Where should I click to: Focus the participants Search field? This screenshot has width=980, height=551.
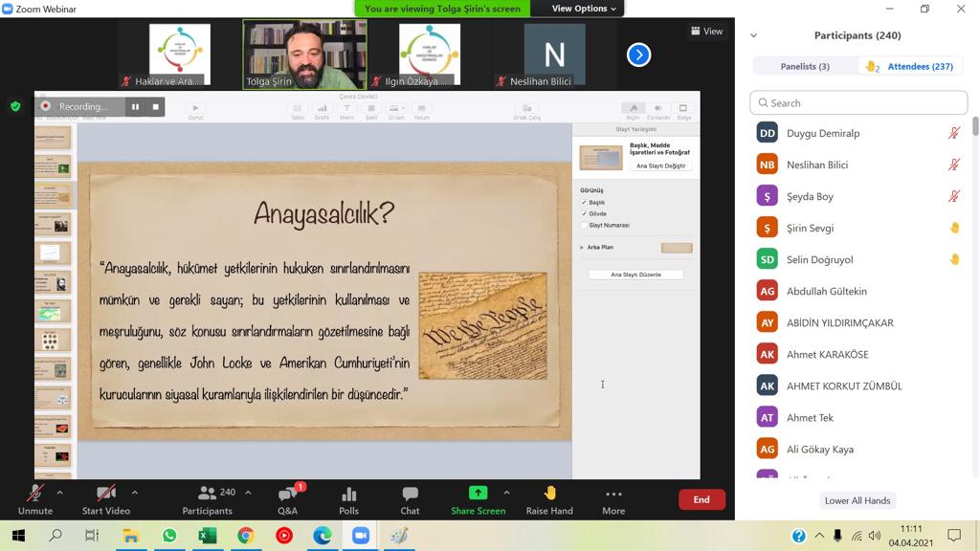858,103
